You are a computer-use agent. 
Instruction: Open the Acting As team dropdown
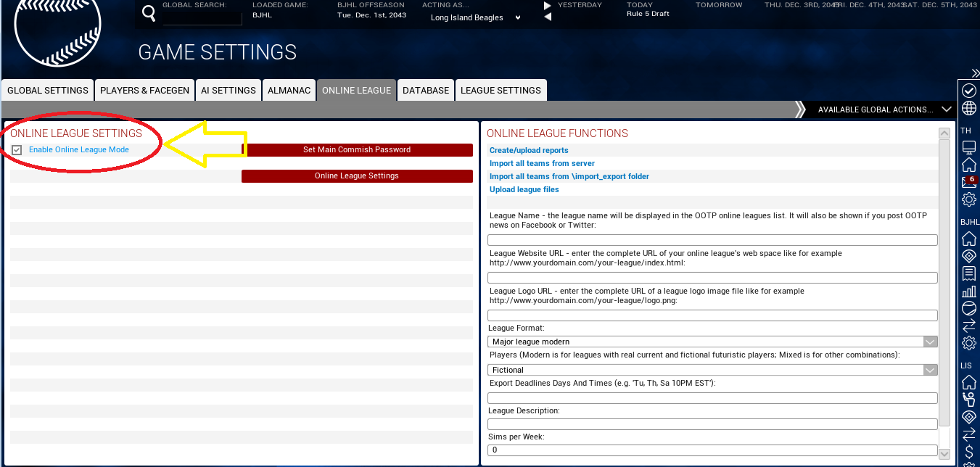[517, 17]
